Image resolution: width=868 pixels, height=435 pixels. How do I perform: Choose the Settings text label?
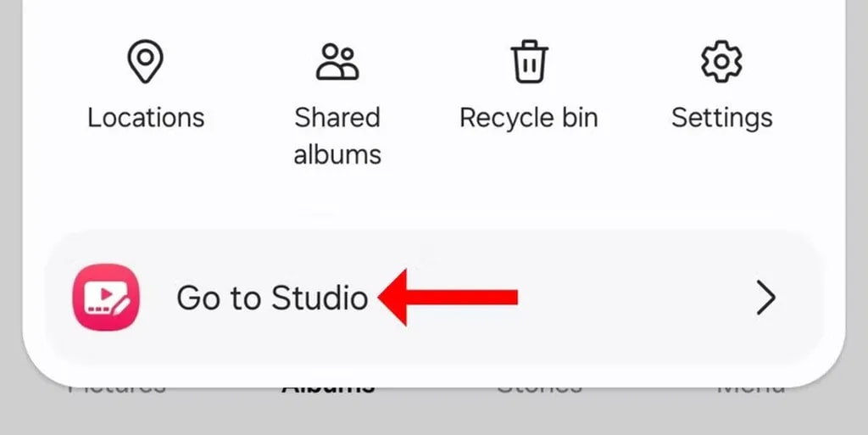[x=722, y=119]
